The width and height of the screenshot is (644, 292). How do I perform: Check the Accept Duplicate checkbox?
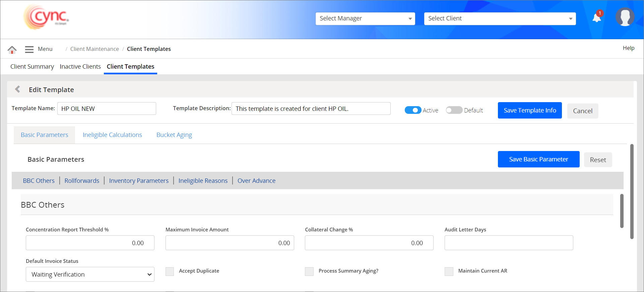pos(170,271)
